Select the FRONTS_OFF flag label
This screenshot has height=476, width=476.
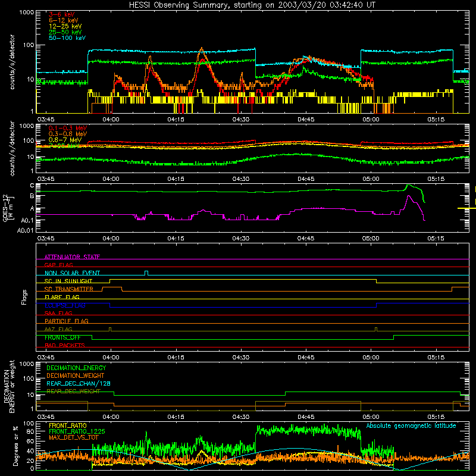[x=62, y=337]
